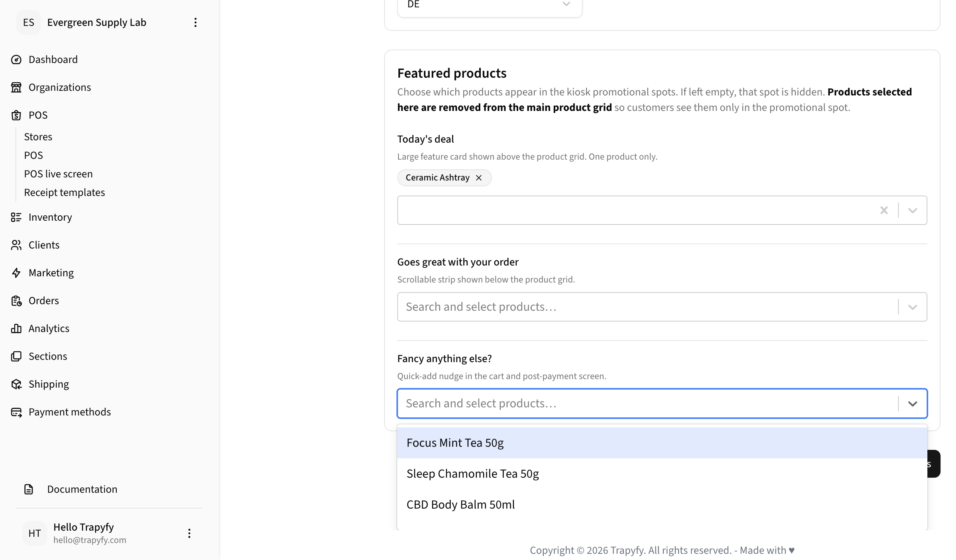
Task: Click the POS shopping bag icon
Action: pos(16,115)
